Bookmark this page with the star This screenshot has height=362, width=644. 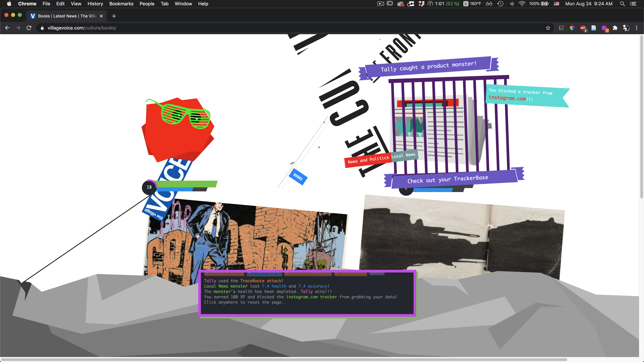point(548,28)
